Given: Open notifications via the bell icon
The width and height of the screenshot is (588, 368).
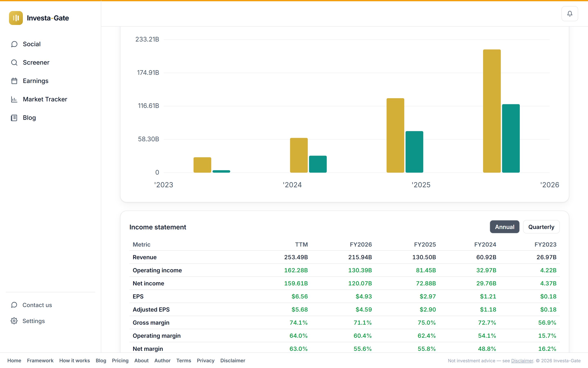Looking at the screenshot, I should 570,14.
